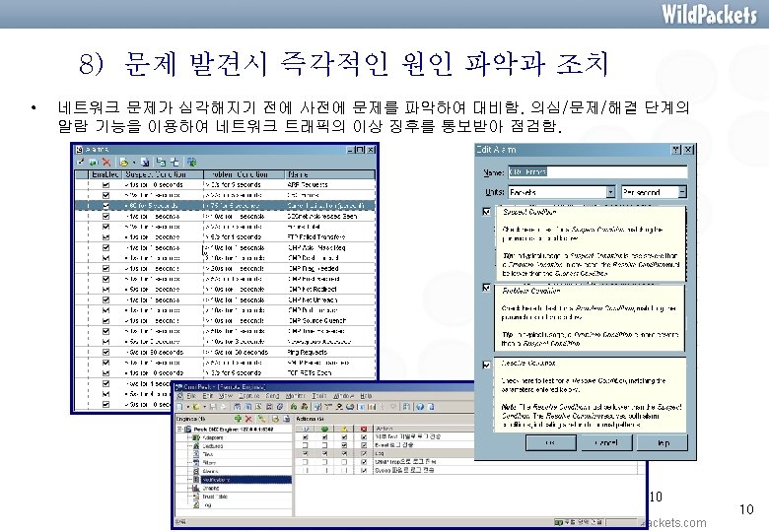
Task: Toggle Enabled checkbox for Ping Requests alarm
Action: (105, 352)
